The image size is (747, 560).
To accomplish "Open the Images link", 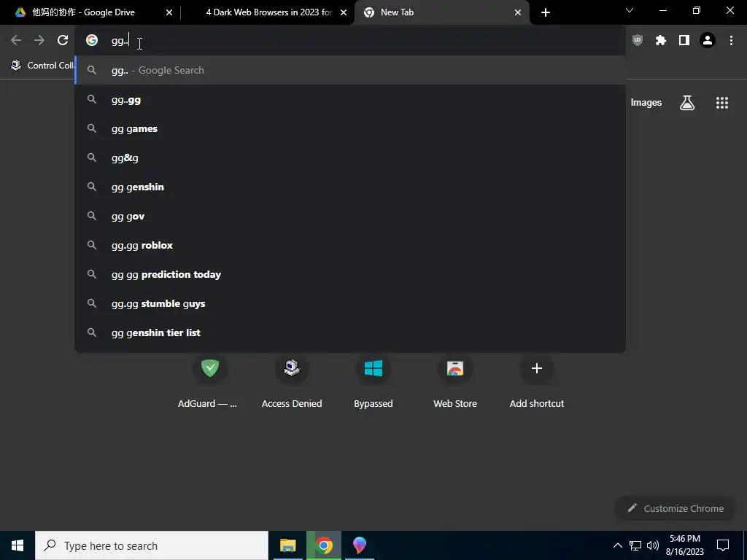I will pyautogui.click(x=646, y=103).
